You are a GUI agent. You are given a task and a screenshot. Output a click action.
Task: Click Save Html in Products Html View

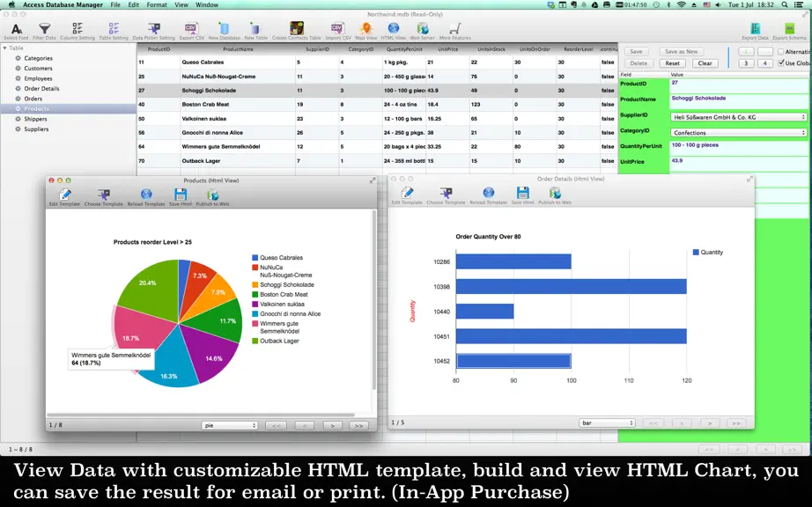tap(181, 195)
